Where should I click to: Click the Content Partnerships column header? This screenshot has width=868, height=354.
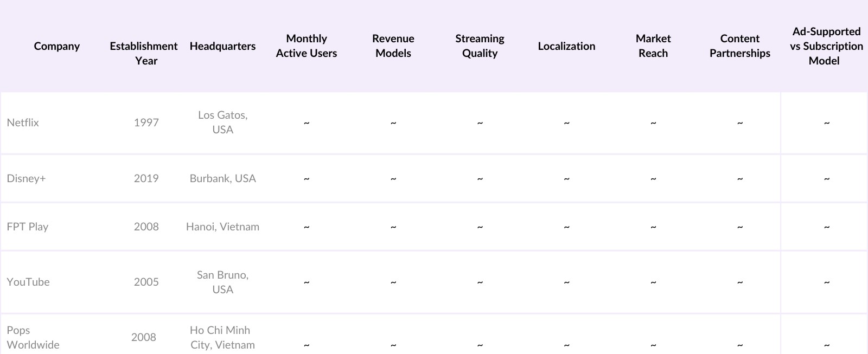tap(740, 46)
